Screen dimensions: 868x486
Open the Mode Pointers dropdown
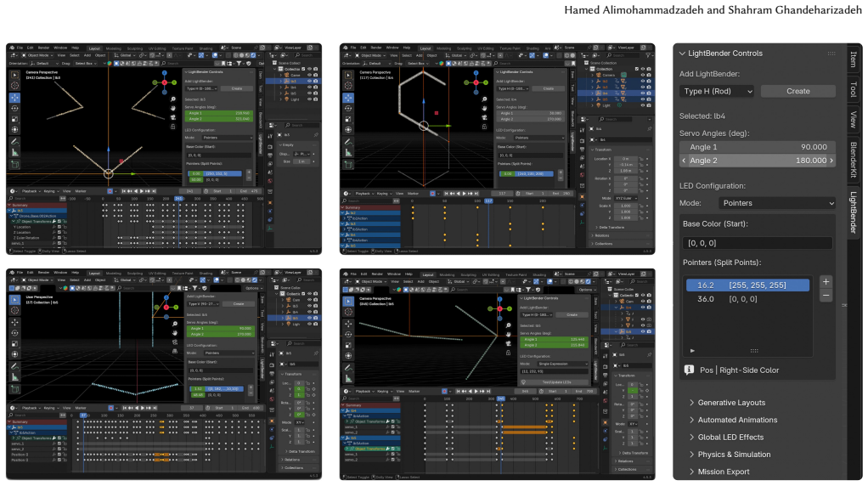(x=776, y=203)
